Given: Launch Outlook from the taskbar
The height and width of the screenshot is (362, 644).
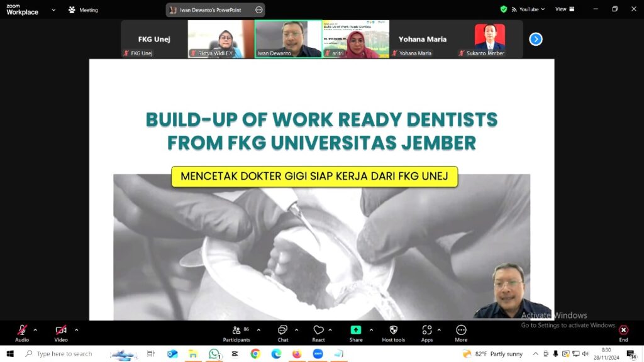Looking at the screenshot, I should pos(172,354).
